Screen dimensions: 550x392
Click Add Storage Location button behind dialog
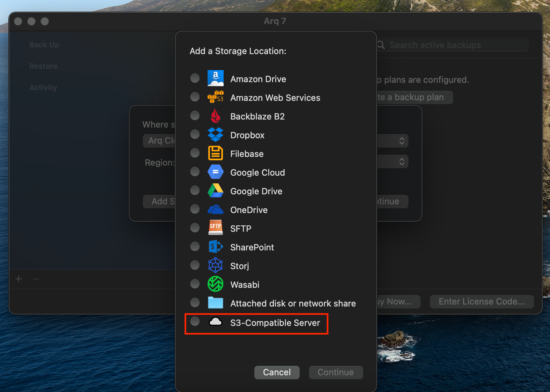pos(159,201)
